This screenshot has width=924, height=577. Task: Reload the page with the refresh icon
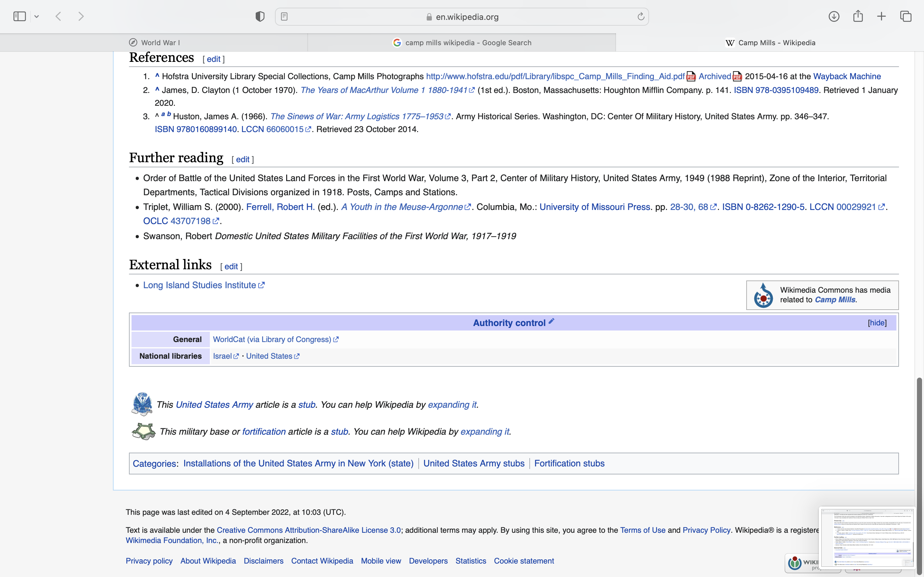point(641,16)
